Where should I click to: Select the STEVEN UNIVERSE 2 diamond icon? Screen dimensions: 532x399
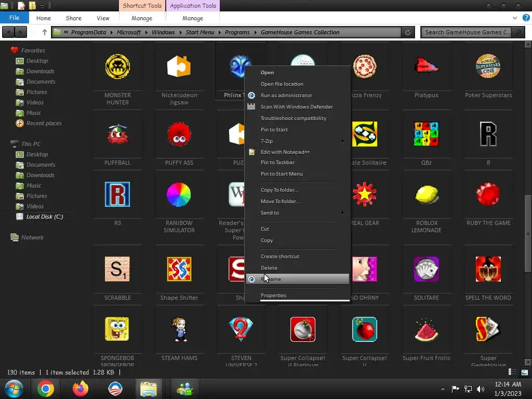(x=241, y=329)
